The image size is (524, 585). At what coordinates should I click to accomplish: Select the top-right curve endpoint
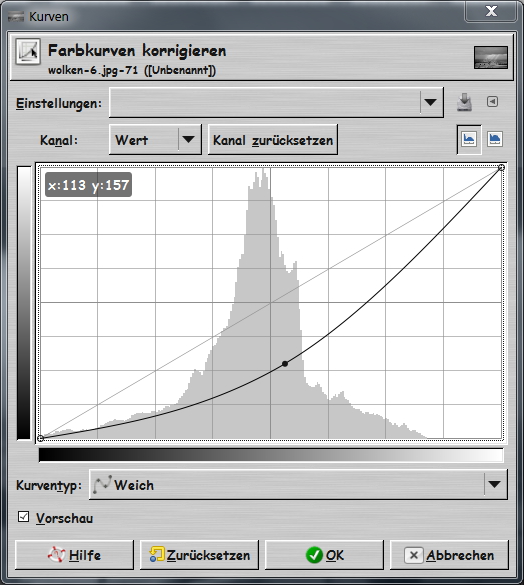[502, 168]
